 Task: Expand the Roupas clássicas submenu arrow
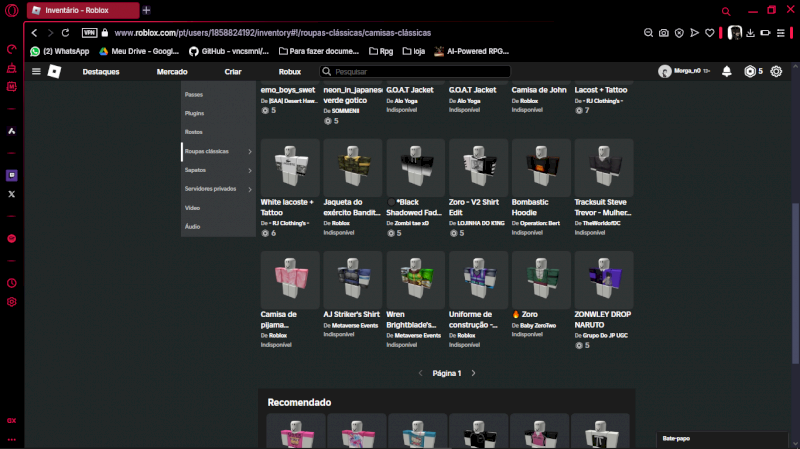point(250,151)
